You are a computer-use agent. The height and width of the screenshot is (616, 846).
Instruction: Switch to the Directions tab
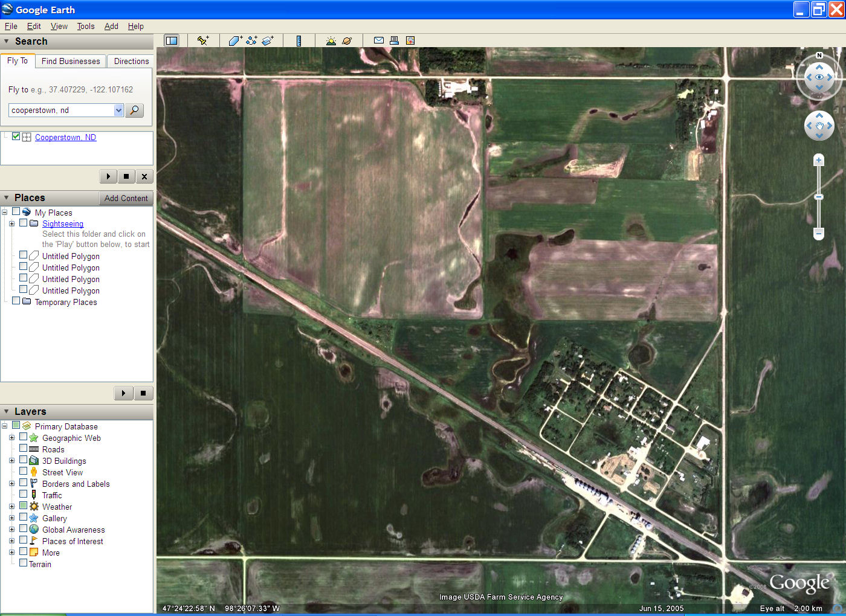[x=131, y=61]
